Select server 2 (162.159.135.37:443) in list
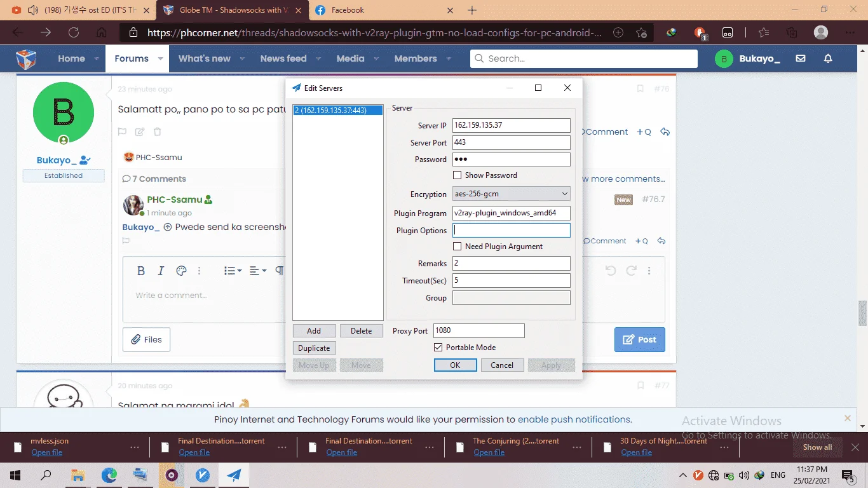This screenshot has width=868, height=488. click(338, 111)
